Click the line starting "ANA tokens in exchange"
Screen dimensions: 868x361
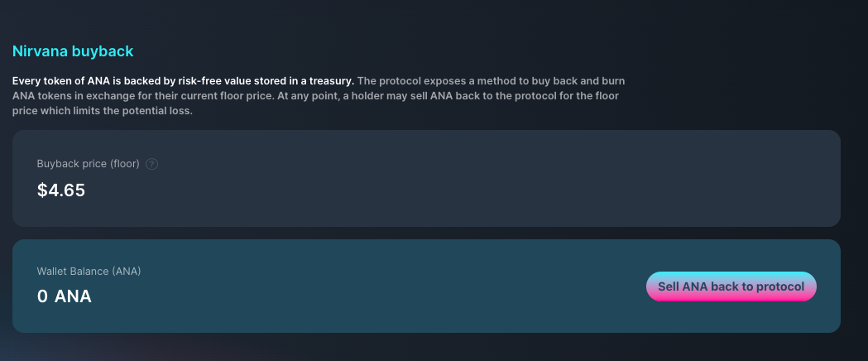(x=315, y=96)
